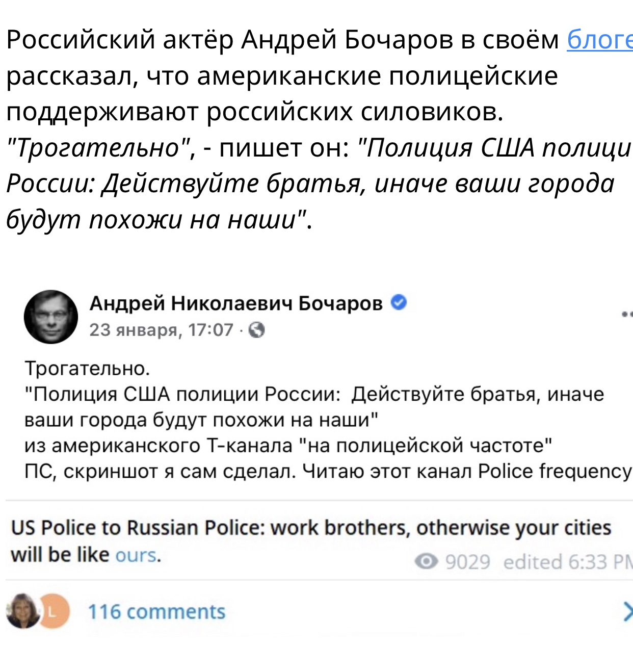Click the "Police frequency" text in the post

(555, 471)
